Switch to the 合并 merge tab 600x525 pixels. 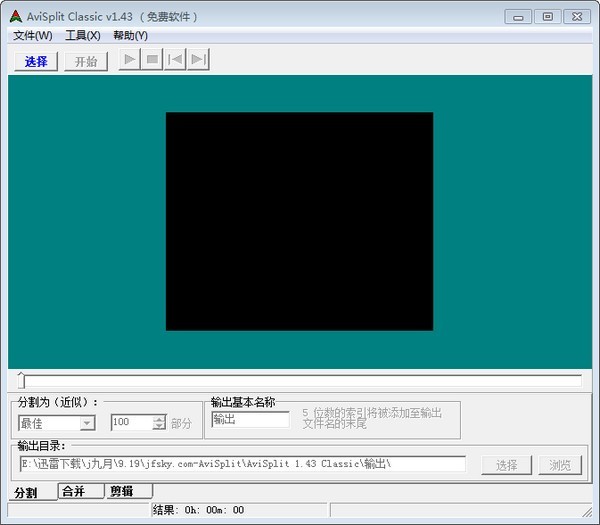coord(81,491)
